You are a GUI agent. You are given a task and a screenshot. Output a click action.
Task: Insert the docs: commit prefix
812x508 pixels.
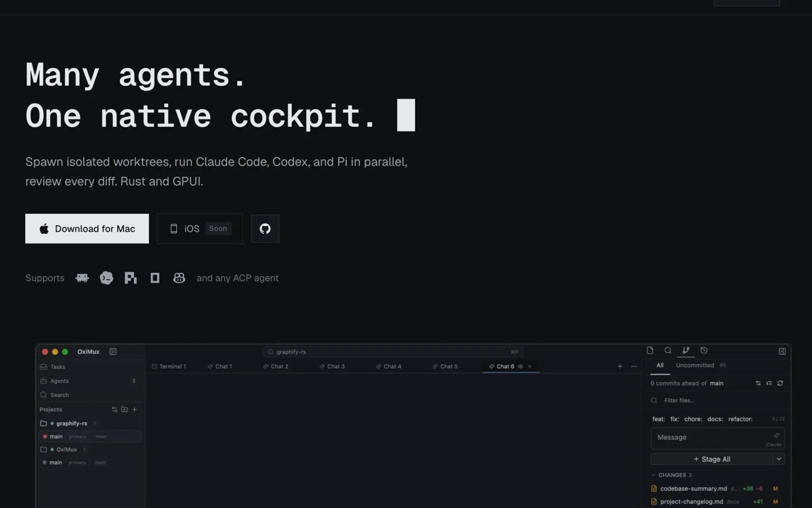tap(715, 419)
